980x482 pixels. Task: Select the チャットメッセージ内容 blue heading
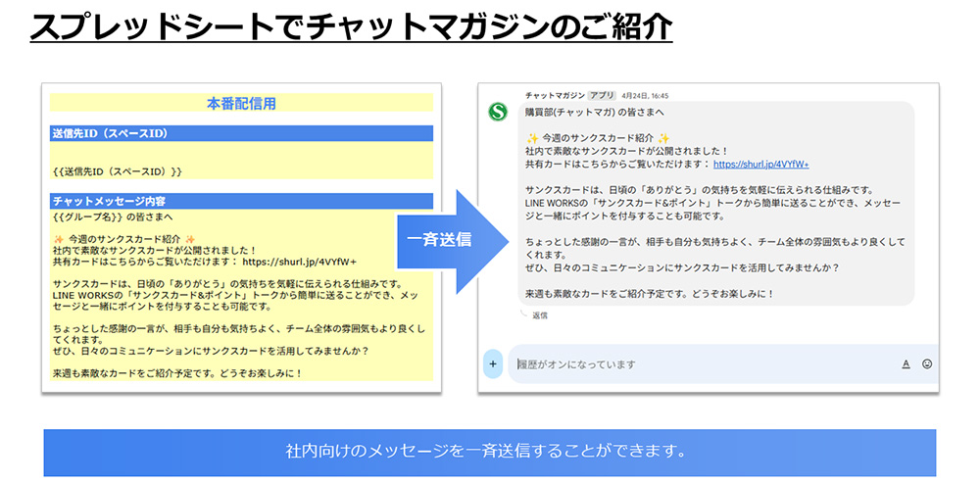click(x=241, y=201)
